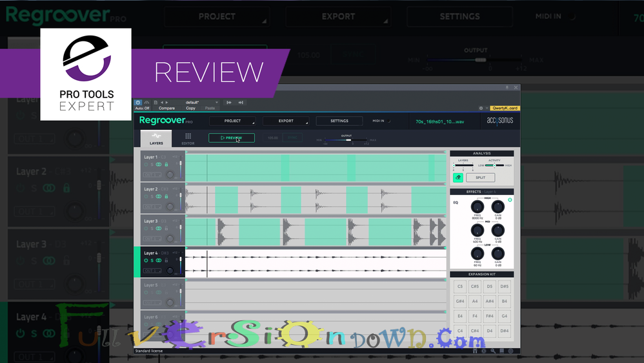Click the EQ High GAIN knob

click(x=498, y=207)
